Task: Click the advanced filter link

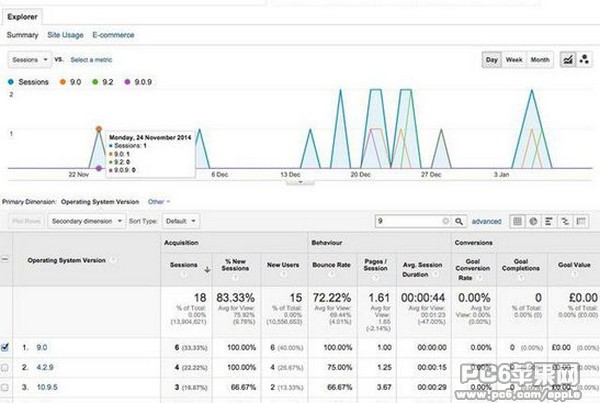Action: (486, 220)
